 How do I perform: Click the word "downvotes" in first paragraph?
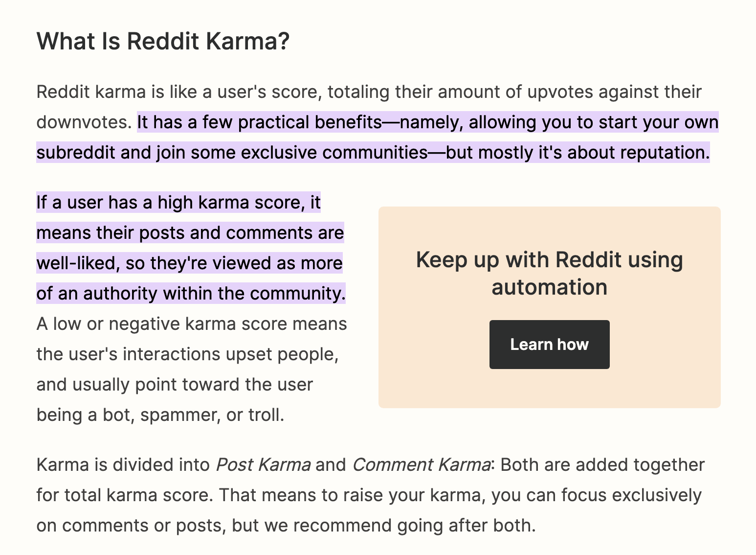[x=82, y=122]
